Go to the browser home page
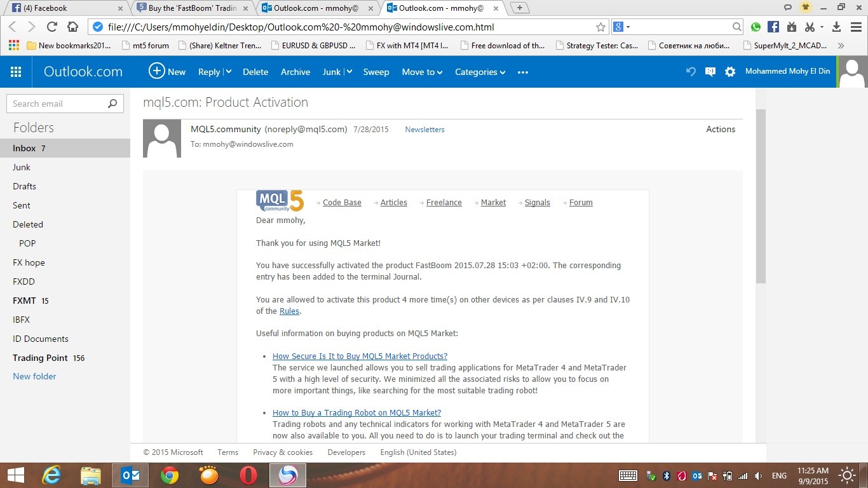 72,27
